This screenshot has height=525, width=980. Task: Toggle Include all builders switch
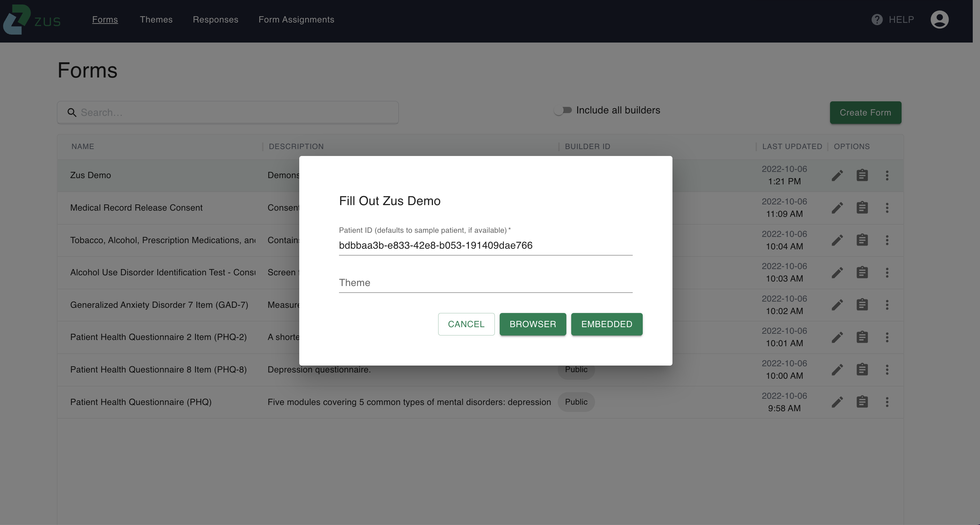pyautogui.click(x=563, y=110)
